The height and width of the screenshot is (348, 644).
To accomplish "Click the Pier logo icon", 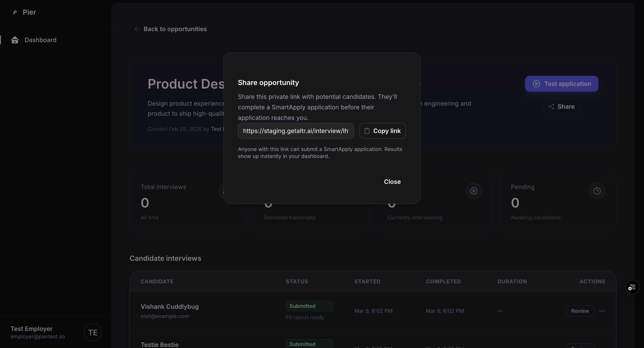I will click(15, 12).
